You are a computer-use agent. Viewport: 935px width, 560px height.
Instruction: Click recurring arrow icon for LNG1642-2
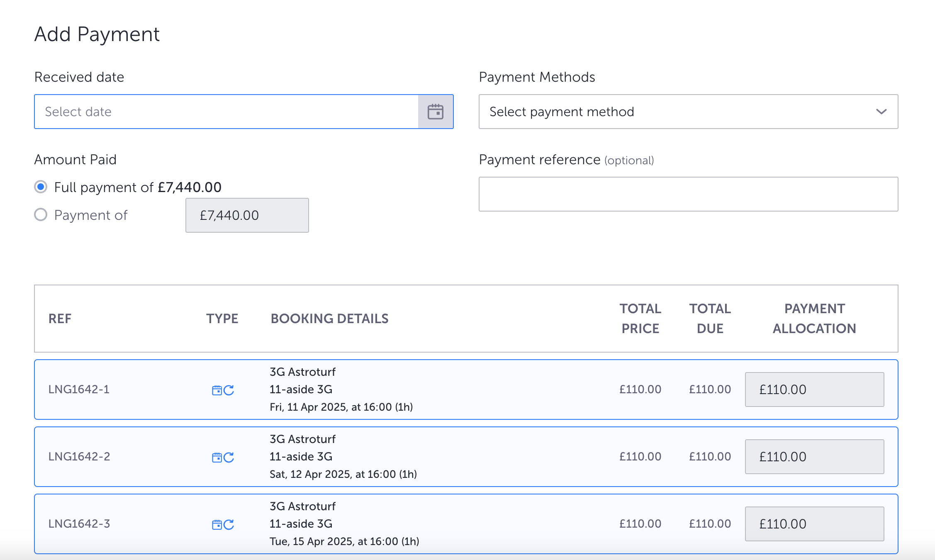coord(229,458)
